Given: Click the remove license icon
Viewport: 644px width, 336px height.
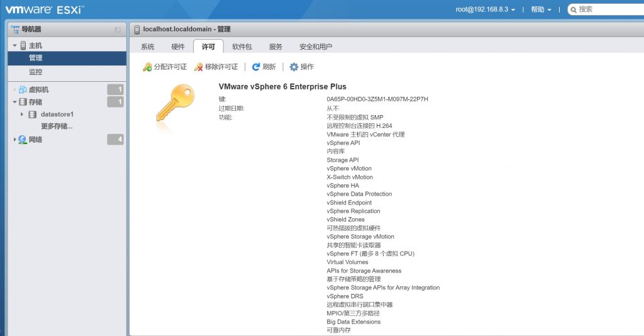Looking at the screenshot, I should (x=198, y=67).
